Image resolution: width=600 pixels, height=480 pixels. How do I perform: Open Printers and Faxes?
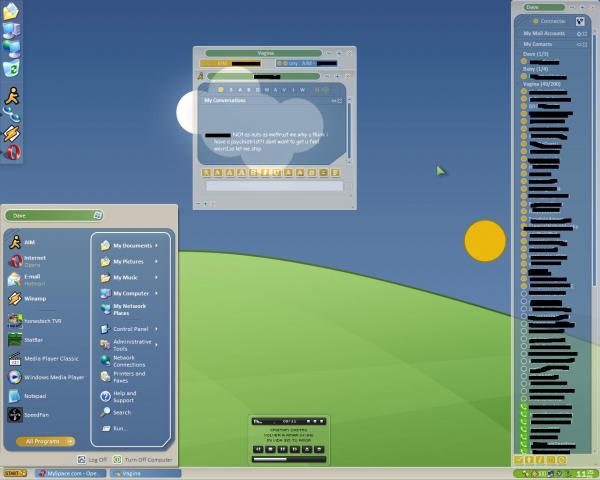pyautogui.click(x=122, y=377)
